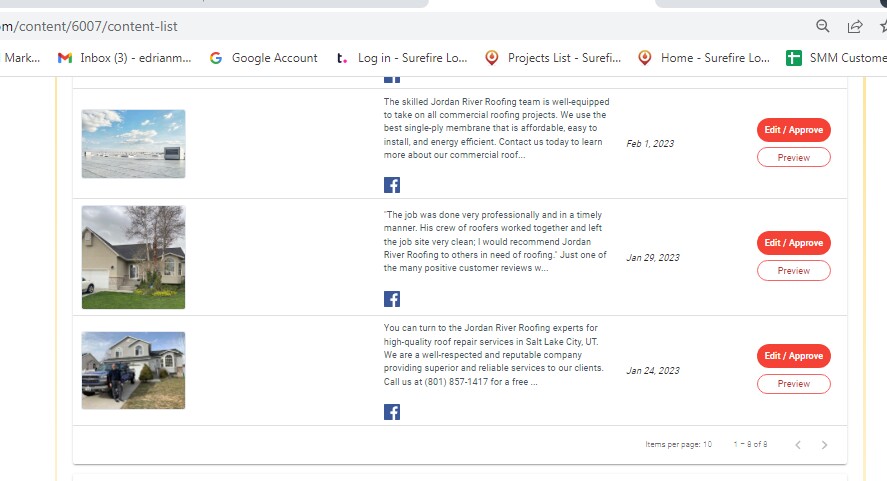Open the Projects List - Surefire bookmark
Screen dimensions: 887x481
pyautogui.click(x=553, y=58)
